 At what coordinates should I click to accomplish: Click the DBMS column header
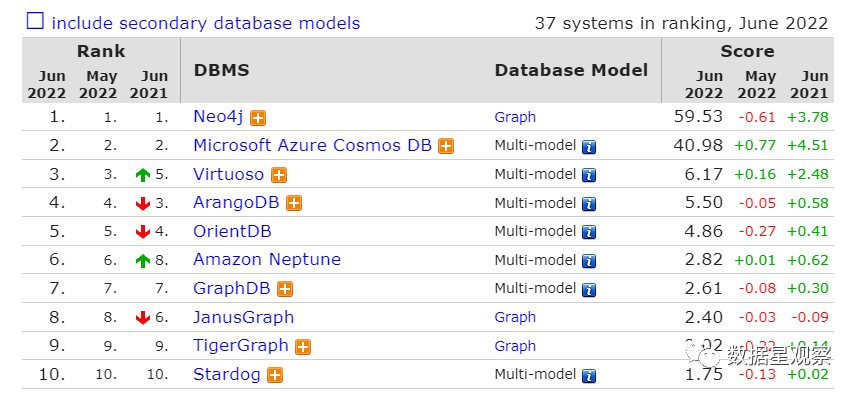pyautogui.click(x=221, y=70)
